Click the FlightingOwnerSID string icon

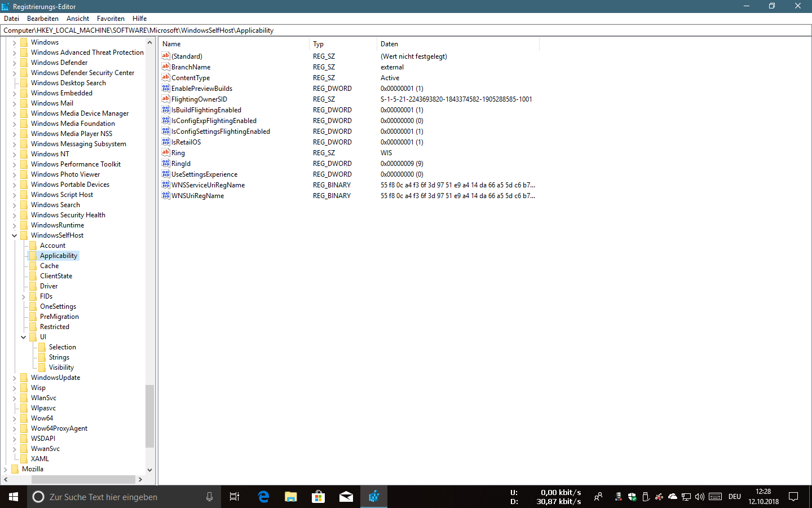[x=166, y=99]
